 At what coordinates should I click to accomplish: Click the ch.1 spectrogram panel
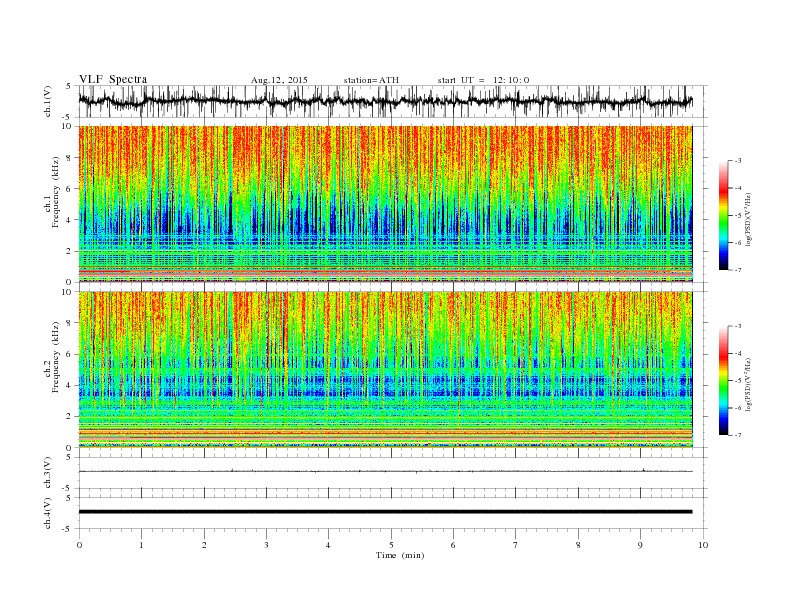(x=385, y=204)
